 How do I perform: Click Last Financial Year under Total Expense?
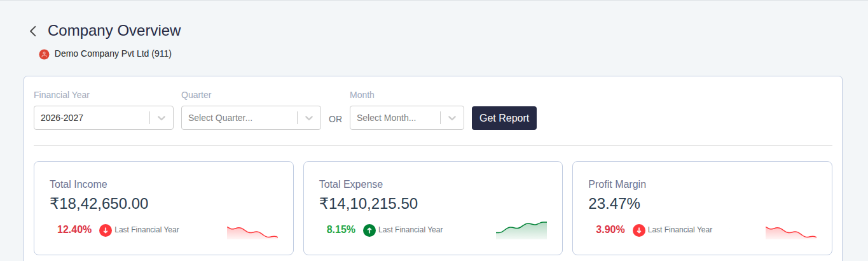(411, 230)
